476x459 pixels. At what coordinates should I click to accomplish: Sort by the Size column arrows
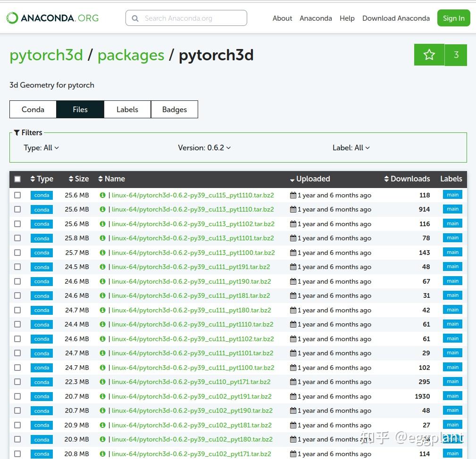coord(71,179)
